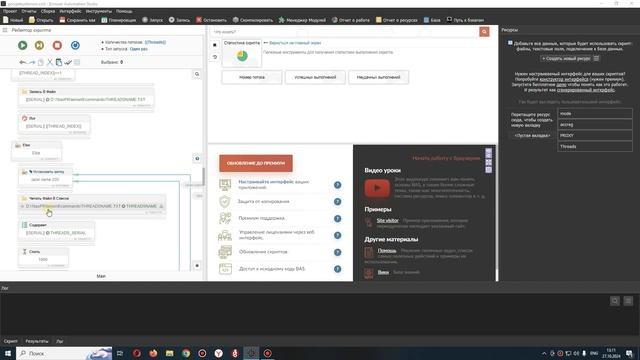Click the red YouTube video play thumbnail
This screenshot has width=640, height=360.
coord(377,188)
